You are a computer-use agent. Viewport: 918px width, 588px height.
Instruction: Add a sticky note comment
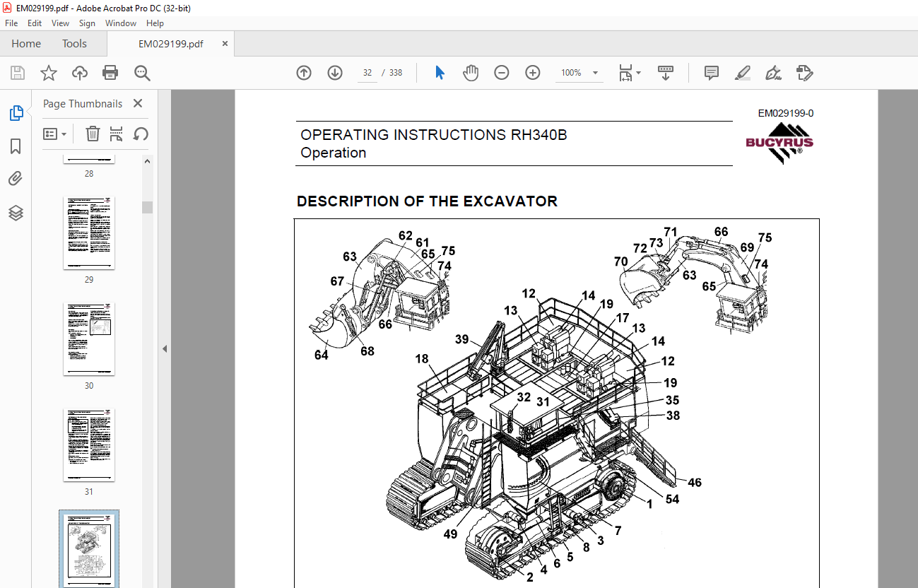[x=712, y=73]
